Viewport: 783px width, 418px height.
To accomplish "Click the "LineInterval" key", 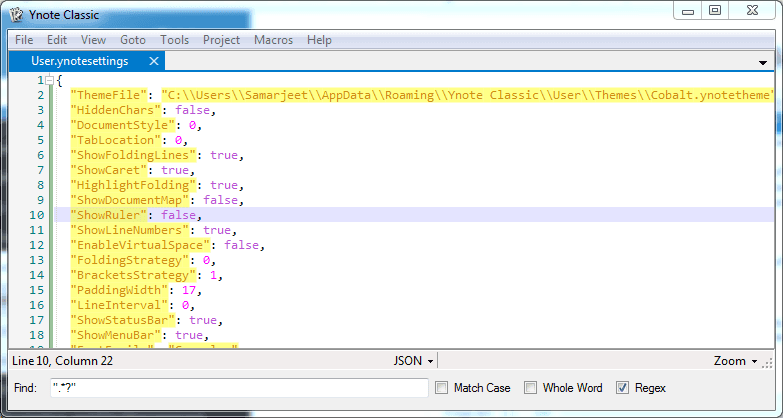I will [x=119, y=305].
